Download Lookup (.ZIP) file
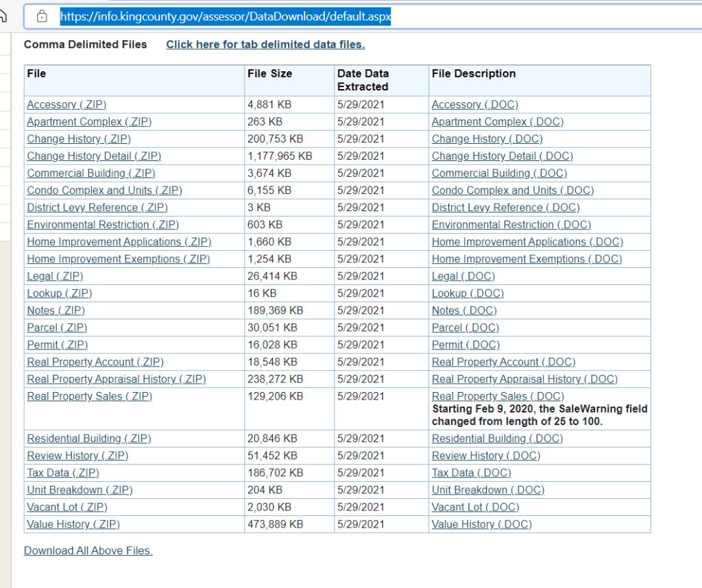 (60, 293)
